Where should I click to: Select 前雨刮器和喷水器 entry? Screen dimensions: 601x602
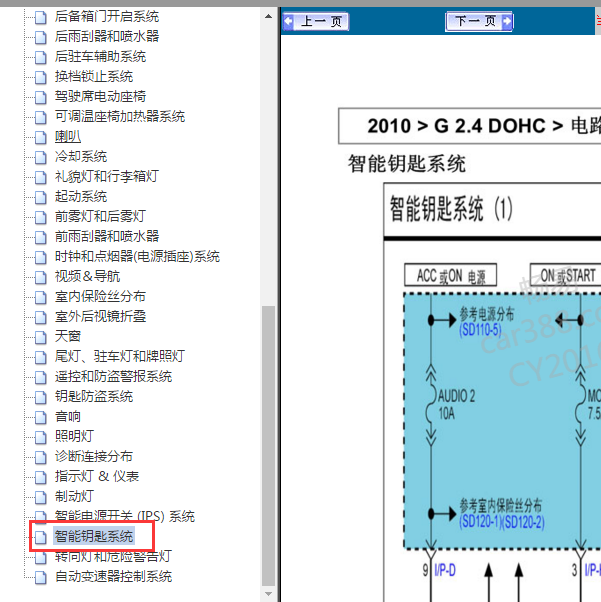pos(106,236)
